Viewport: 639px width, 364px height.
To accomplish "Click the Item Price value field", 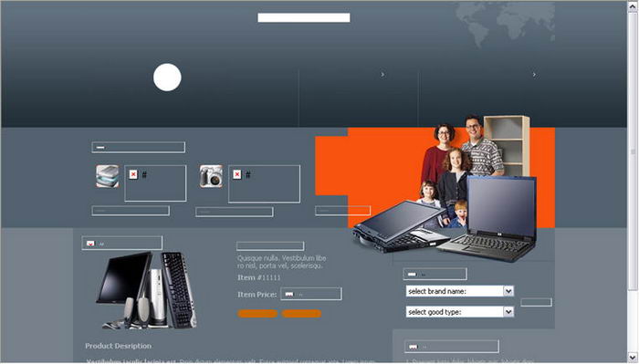I will click(311, 294).
